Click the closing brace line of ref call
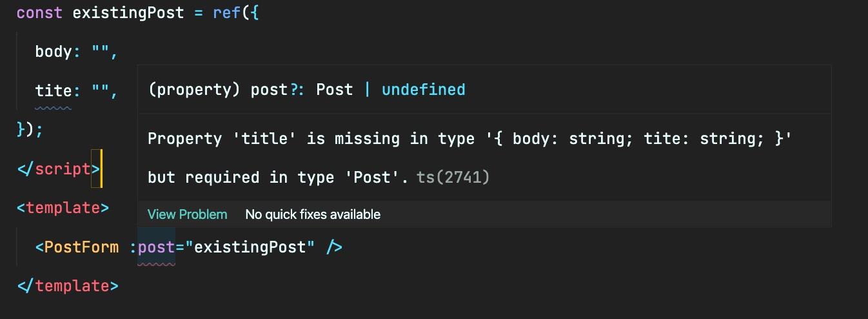 pos(30,130)
